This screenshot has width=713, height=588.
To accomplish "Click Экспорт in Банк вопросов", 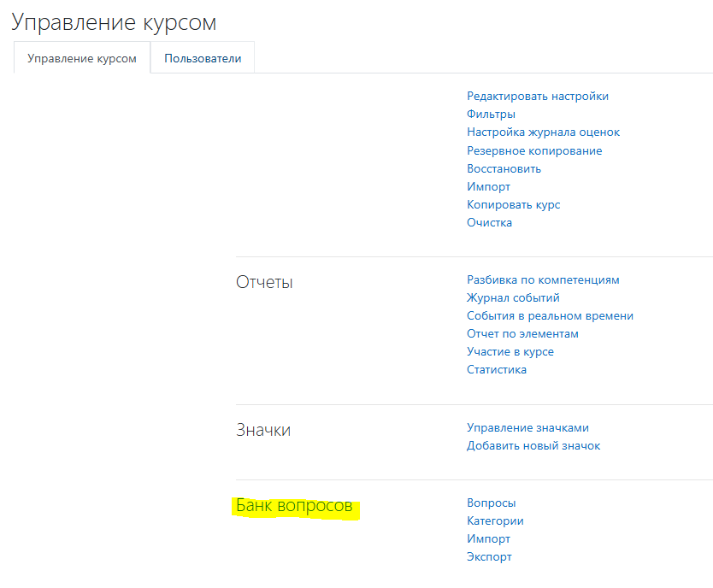I will [489, 556].
